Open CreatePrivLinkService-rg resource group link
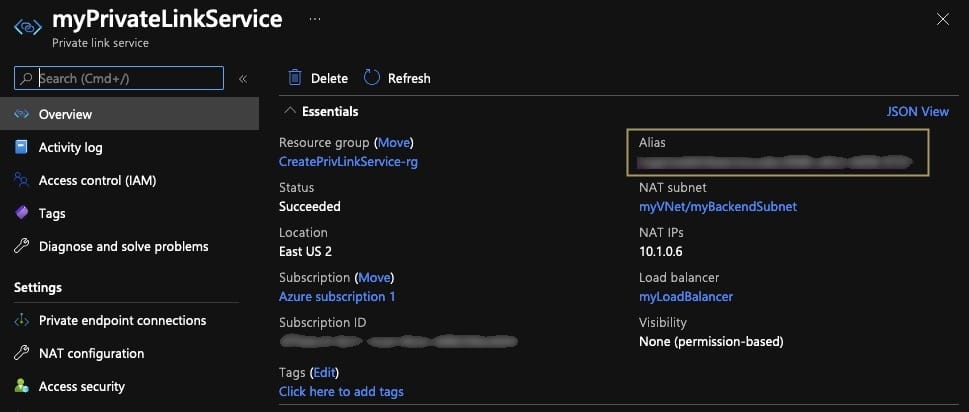The width and height of the screenshot is (969, 412). click(349, 162)
